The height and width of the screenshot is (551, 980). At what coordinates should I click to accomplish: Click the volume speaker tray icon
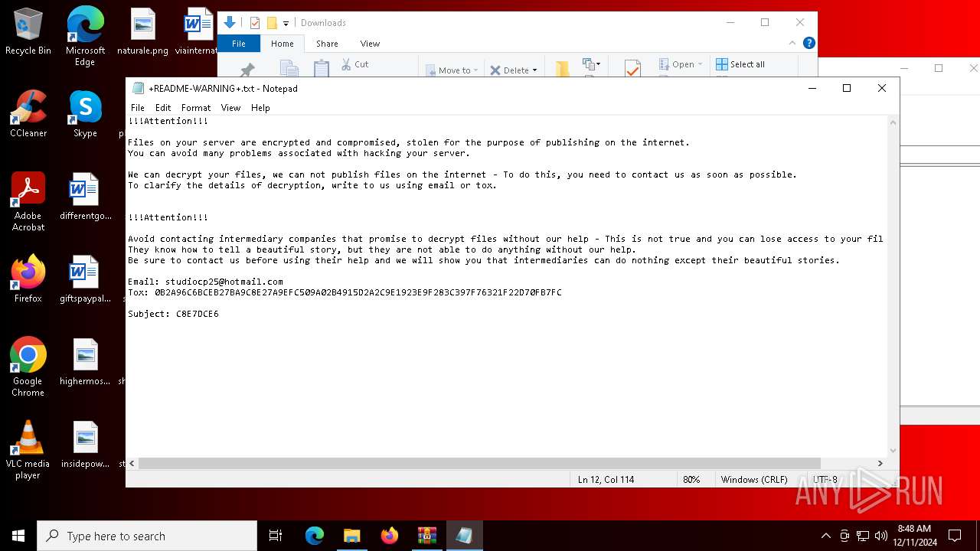(881, 536)
